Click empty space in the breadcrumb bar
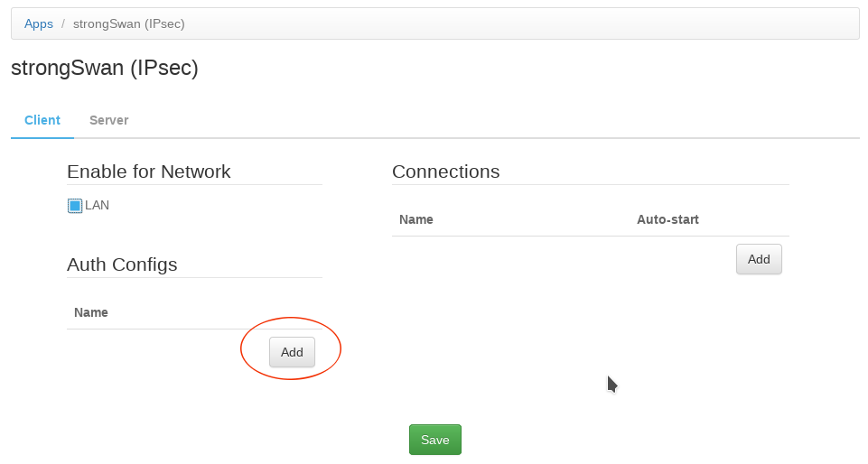 click(542, 23)
